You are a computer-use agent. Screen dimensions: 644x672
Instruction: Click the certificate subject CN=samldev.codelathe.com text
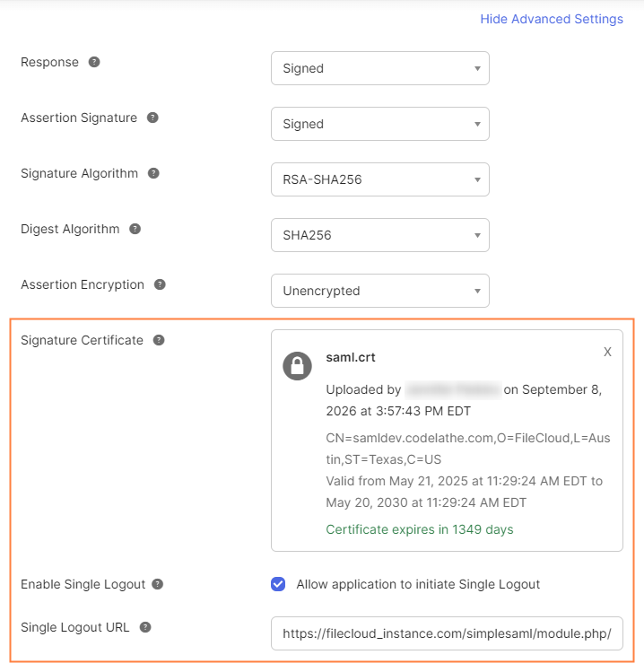pyautogui.click(x=468, y=449)
